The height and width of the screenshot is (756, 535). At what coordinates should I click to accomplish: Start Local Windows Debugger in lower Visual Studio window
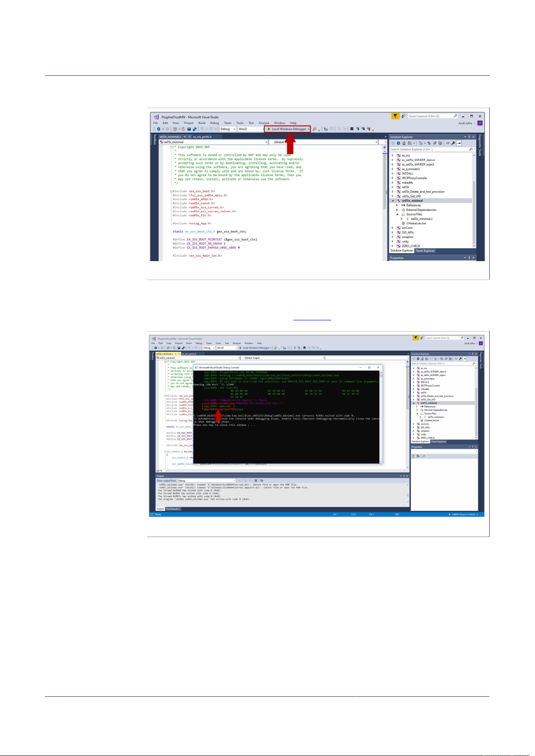pyautogui.click(x=256, y=348)
